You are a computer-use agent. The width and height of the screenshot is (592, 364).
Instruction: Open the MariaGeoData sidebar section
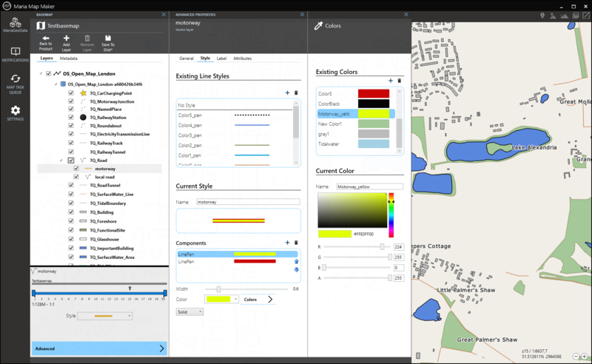point(15,24)
